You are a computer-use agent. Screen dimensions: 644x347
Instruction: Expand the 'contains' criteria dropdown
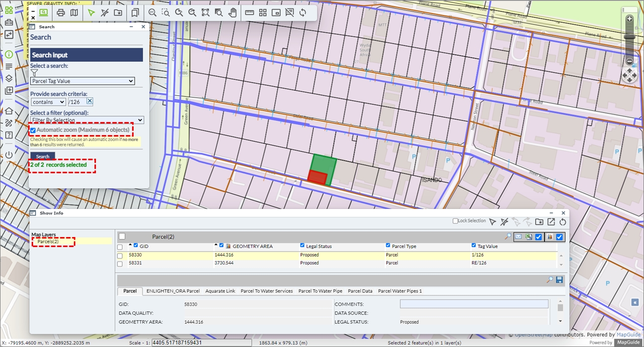pyautogui.click(x=48, y=102)
